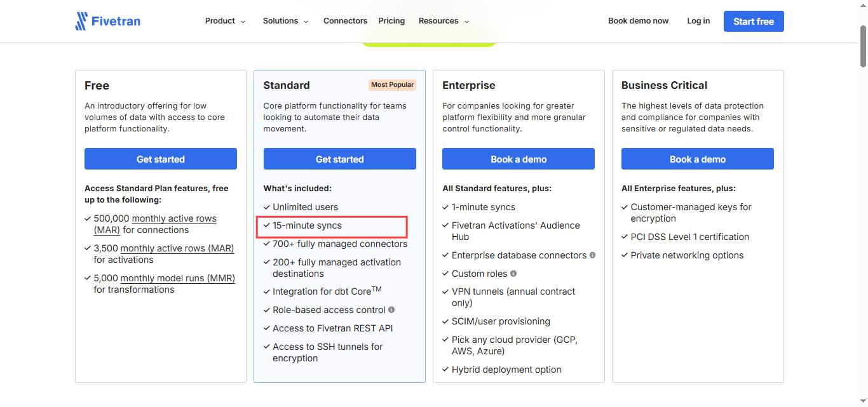The width and height of the screenshot is (868, 407).
Task: Click 'PCI DSS Level 1 certification' text
Action: click(690, 237)
